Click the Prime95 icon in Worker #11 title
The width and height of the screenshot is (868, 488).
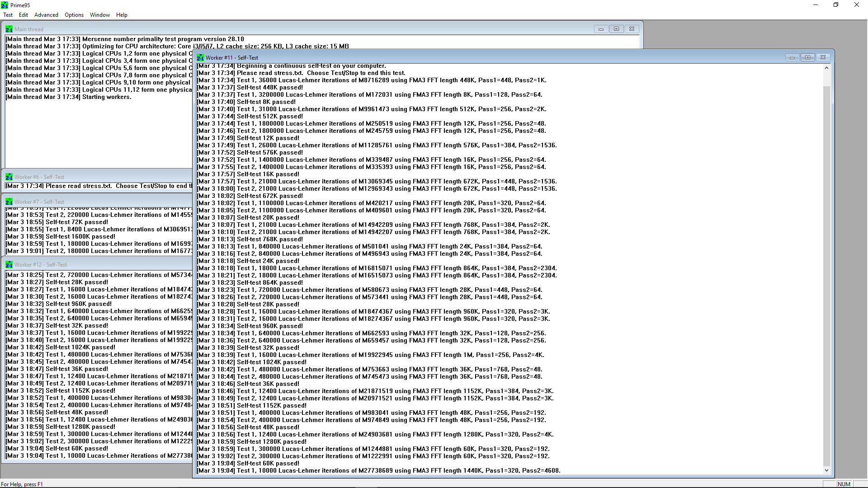point(200,58)
